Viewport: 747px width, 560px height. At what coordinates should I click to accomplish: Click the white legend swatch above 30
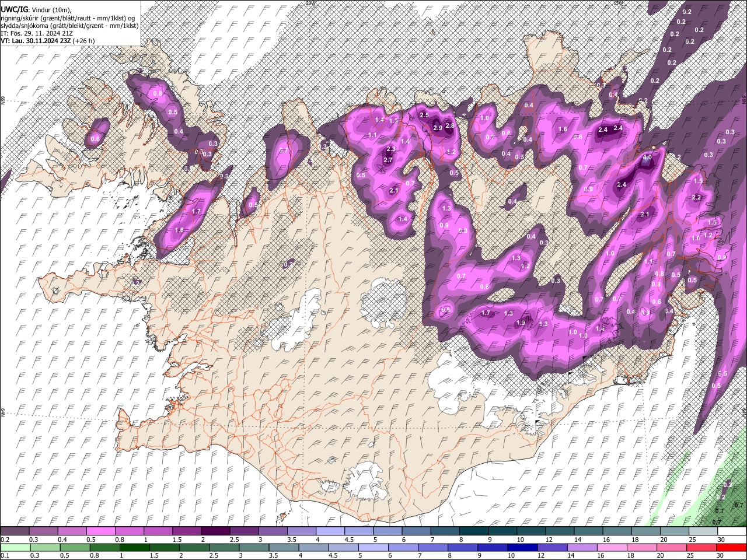pos(732,531)
